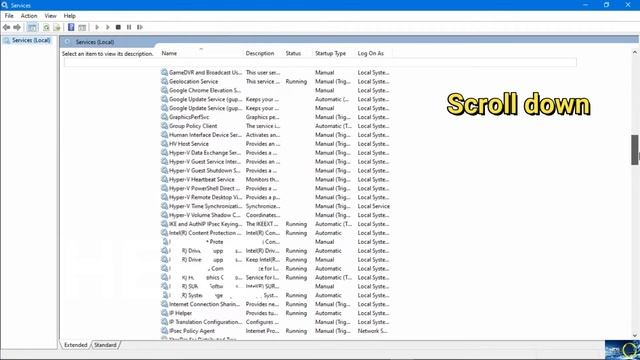Click the Pause Service toolbar icon

(x=129, y=27)
